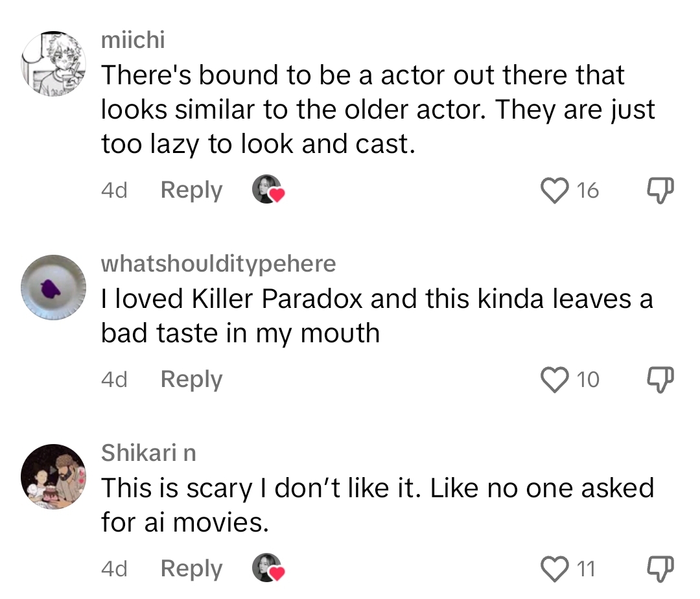The image size is (700, 599).
Task: Open miichi's profile picture
Action: (x=54, y=54)
